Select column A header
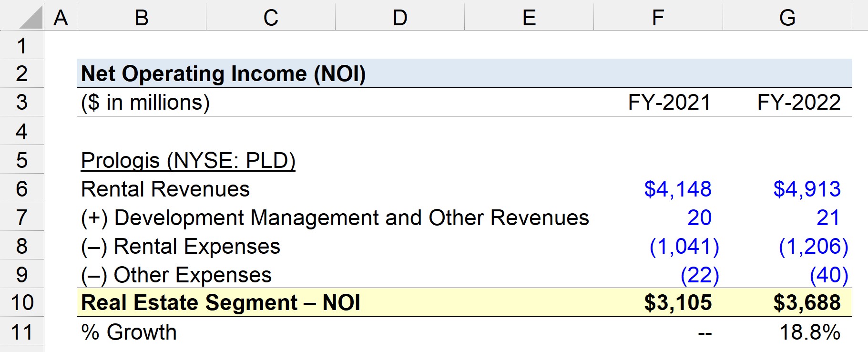The width and height of the screenshot is (868, 352). pyautogui.click(x=61, y=18)
